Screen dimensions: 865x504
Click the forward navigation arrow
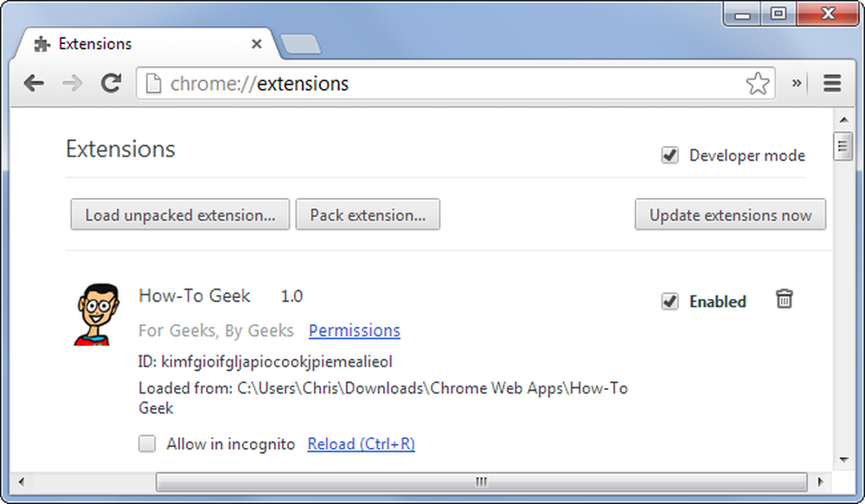tap(73, 84)
